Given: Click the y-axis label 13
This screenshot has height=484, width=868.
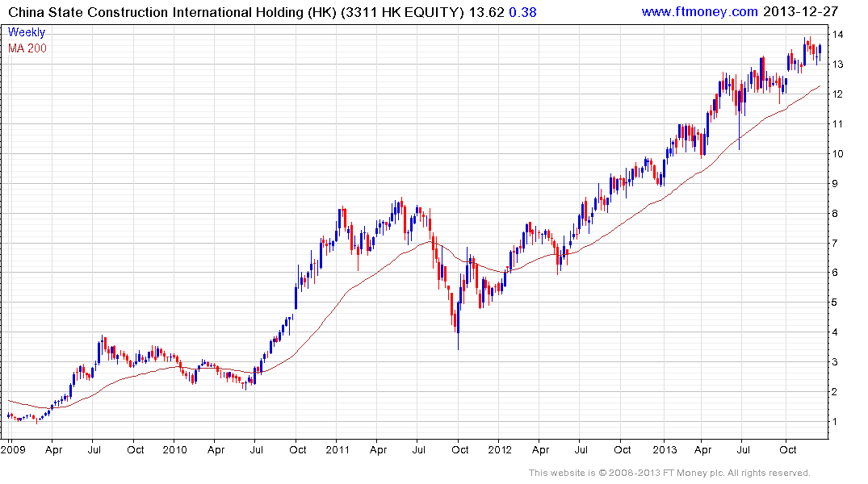Looking at the screenshot, I should pos(837,65).
